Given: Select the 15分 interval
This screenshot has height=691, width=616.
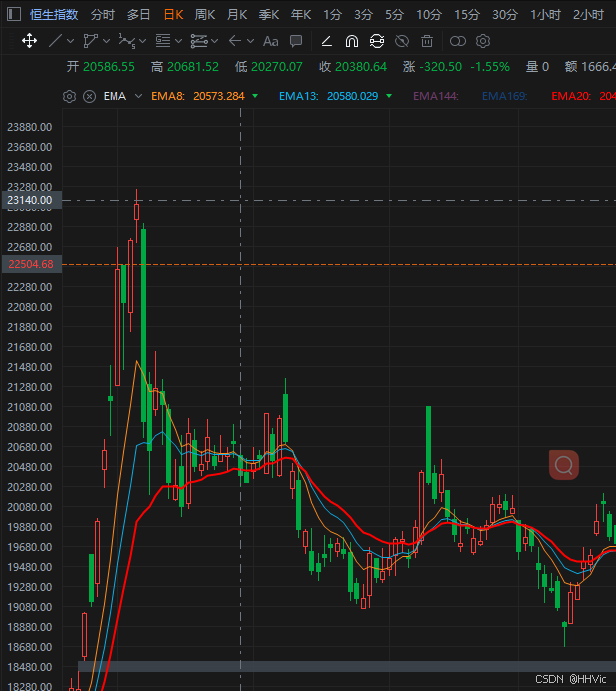Looking at the screenshot, I should 467,15.
